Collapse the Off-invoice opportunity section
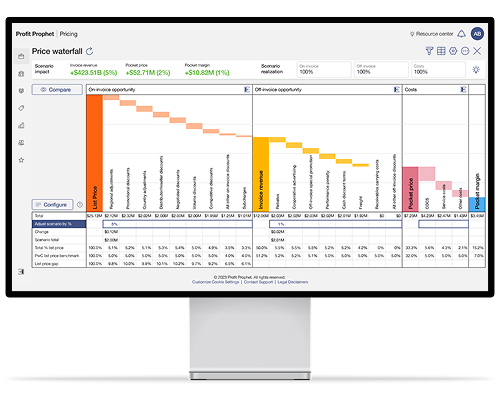 coord(396,90)
